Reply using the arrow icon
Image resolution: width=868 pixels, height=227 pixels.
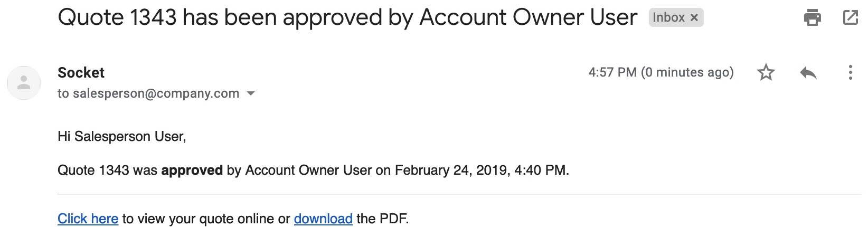(808, 72)
